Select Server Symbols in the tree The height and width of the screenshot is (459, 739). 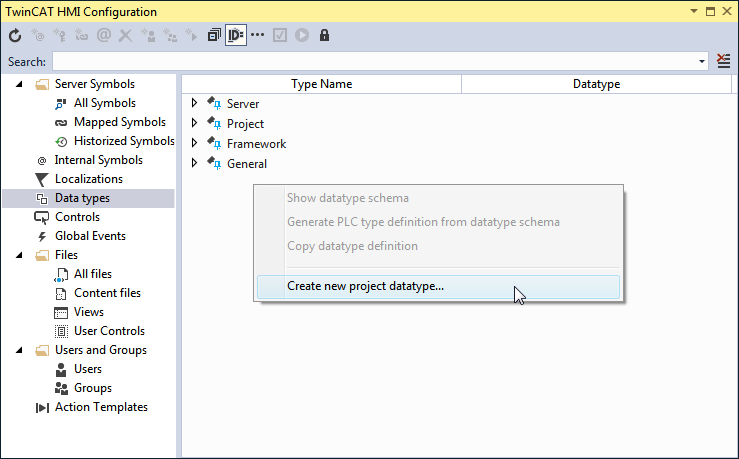95,84
